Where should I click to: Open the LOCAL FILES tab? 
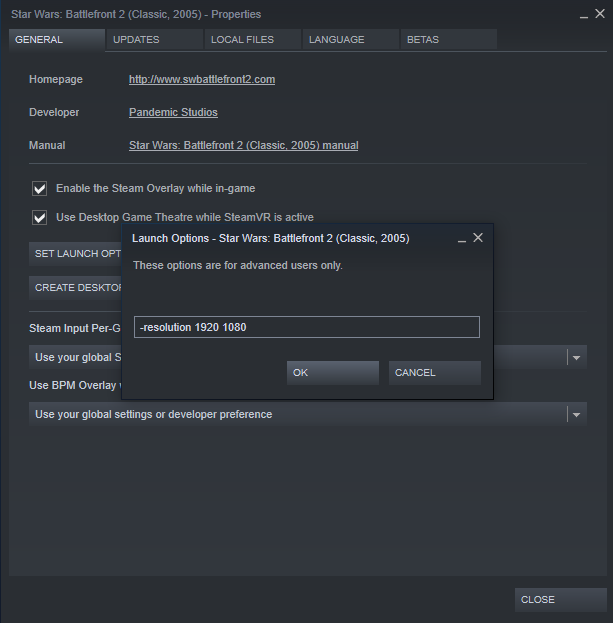point(253,39)
